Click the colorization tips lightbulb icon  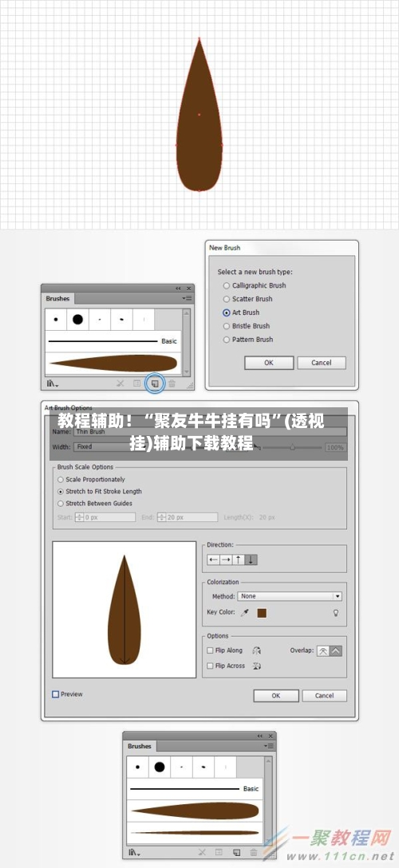[x=335, y=613]
